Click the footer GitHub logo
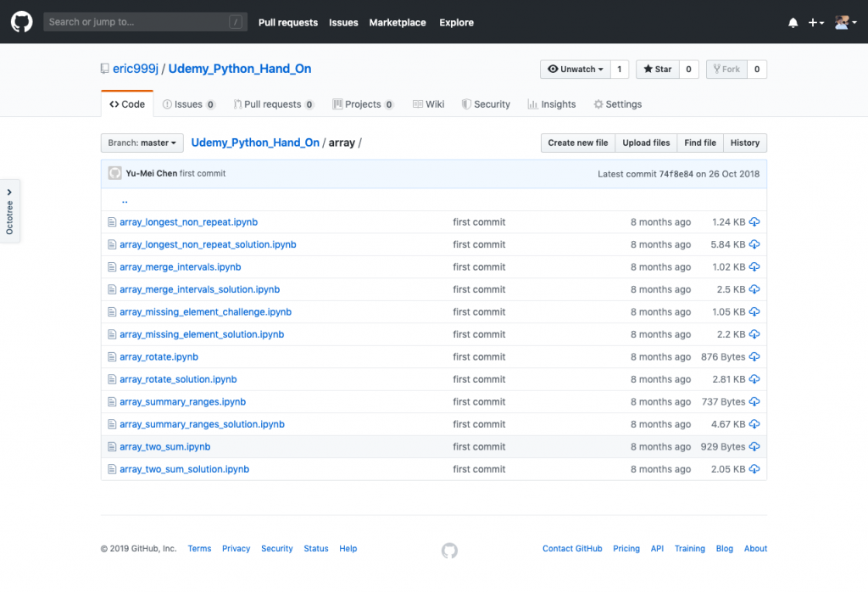 [449, 551]
